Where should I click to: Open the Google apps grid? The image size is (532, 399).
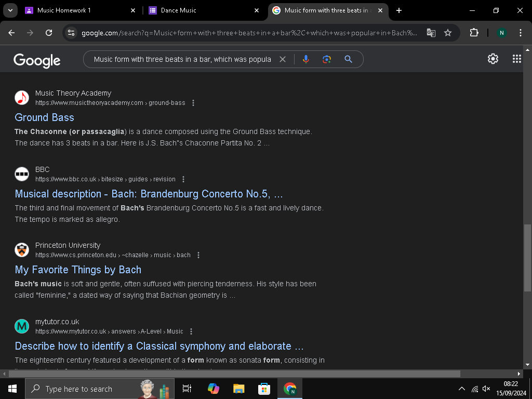click(x=517, y=59)
